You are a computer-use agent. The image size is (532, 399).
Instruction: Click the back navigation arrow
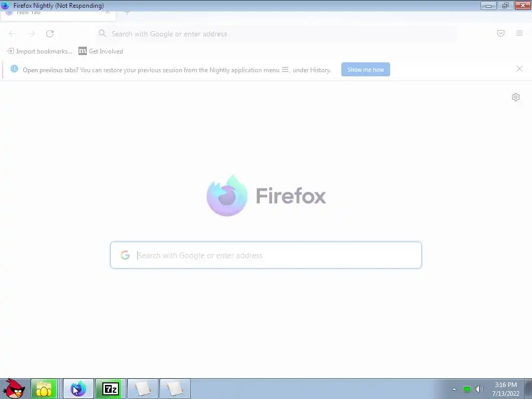[x=12, y=34]
